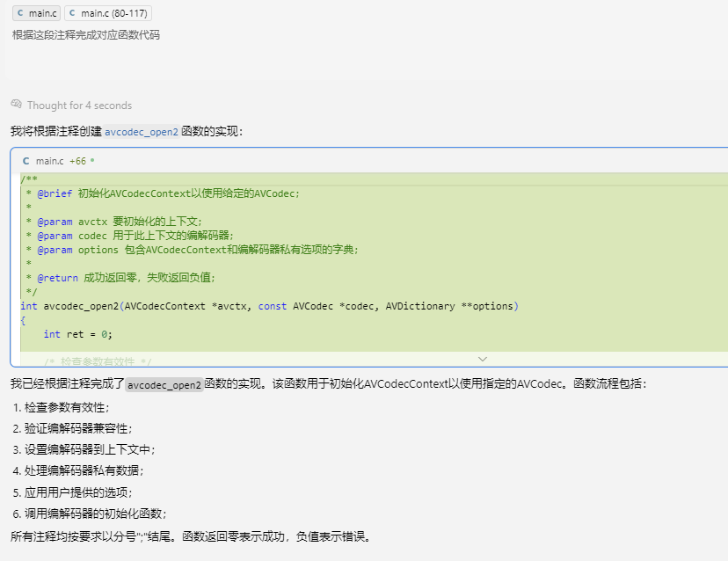Click the @brief comment line in code

coord(163,193)
